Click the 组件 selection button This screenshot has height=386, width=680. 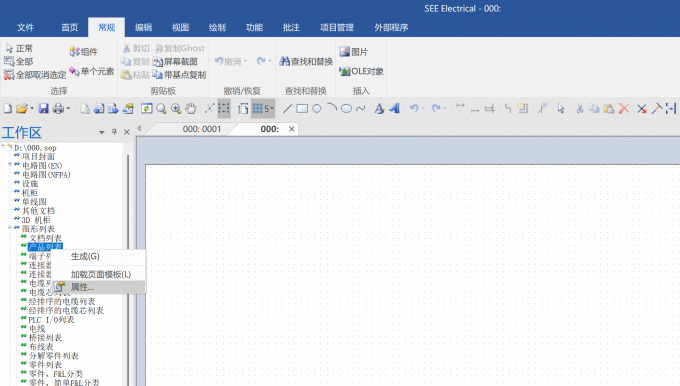84,52
